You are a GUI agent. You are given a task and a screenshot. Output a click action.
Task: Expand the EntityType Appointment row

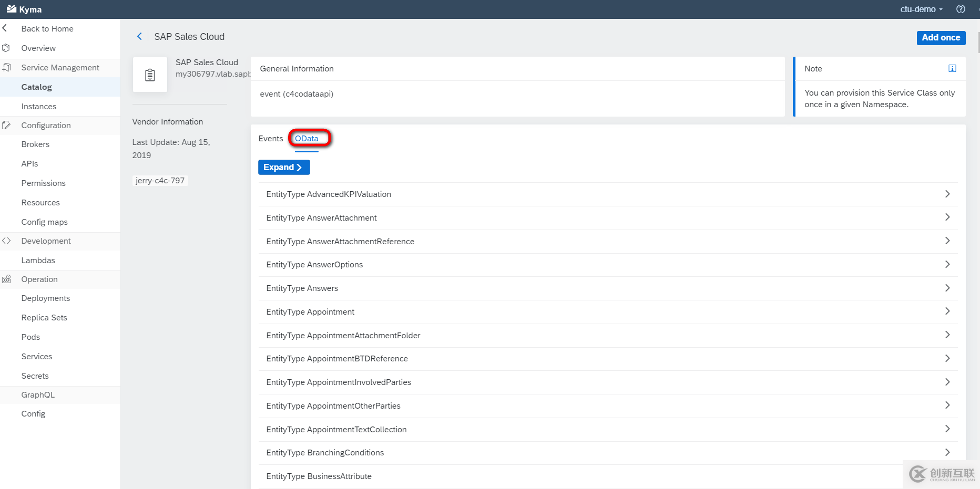[x=948, y=311]
